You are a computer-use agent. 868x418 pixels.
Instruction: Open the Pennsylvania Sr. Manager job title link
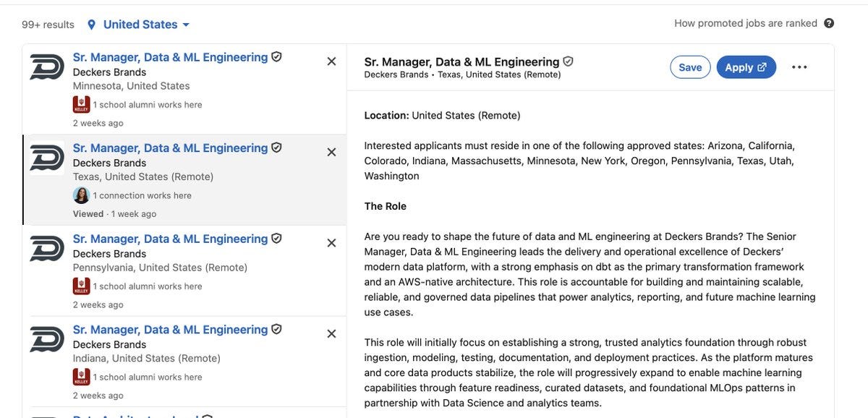[x=171, y=239]
